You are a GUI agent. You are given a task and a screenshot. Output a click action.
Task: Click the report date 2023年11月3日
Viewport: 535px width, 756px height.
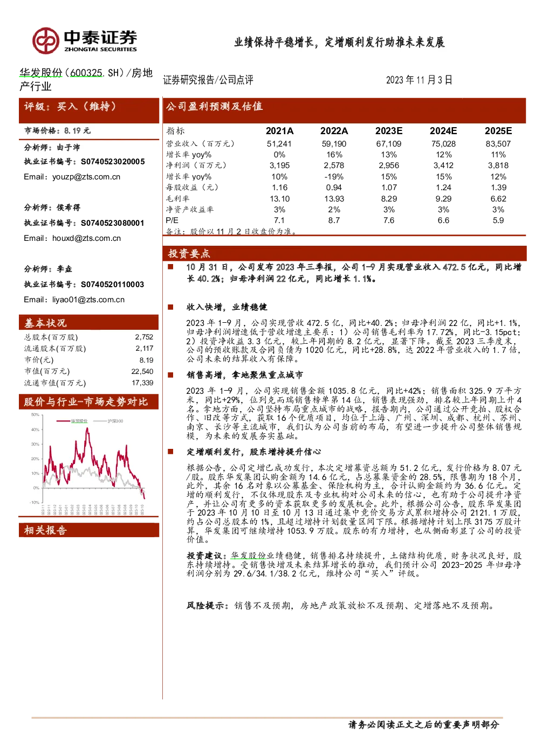(x=419, y=80)
